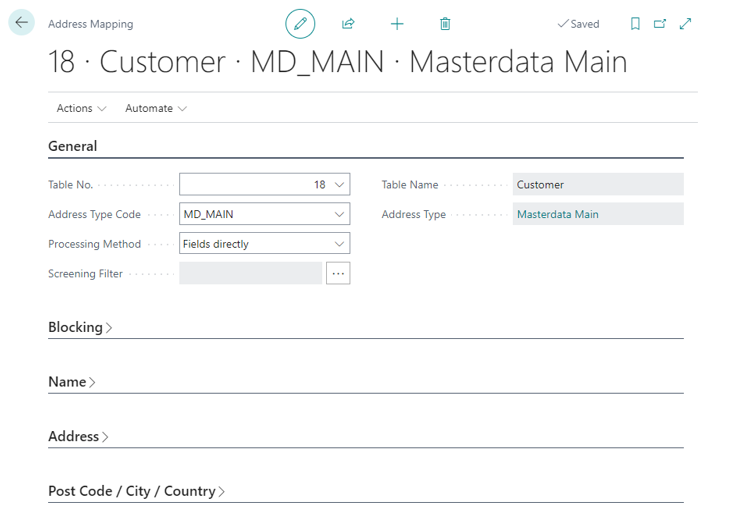The image size is (729, 519).
Task: Click the trash delete icon
Action: pyautogui.click(x=445, y=24)
